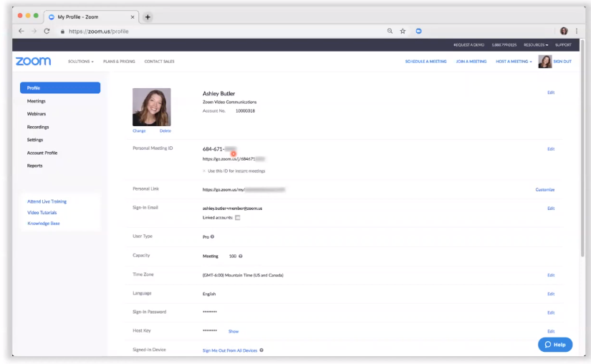Click the personal meeting URL text

(x=234, y=159)
